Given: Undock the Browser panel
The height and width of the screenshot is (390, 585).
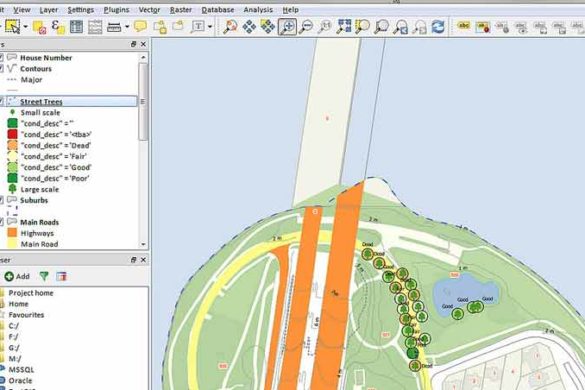Looking at the screenshot, I should tap(133, 259).
